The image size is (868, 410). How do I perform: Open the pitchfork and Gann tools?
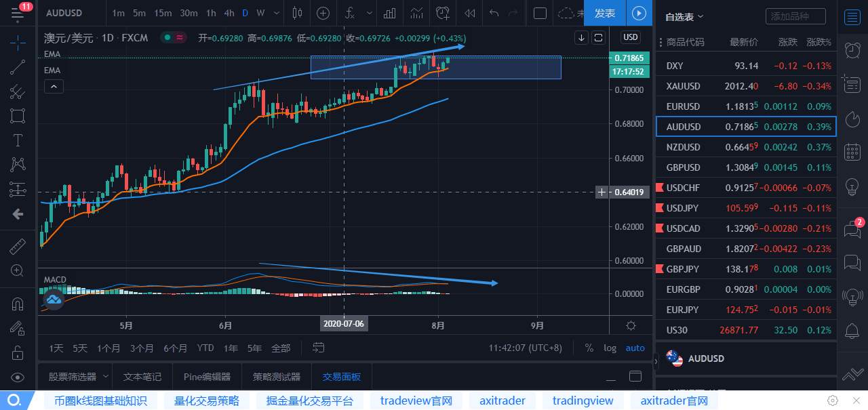(18, 91)
